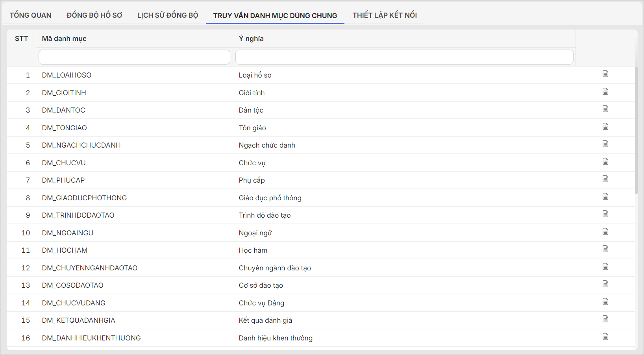Open document icon for Danh hiệu khen thưởng
The image size is (644, 355).
coord(605,337)
